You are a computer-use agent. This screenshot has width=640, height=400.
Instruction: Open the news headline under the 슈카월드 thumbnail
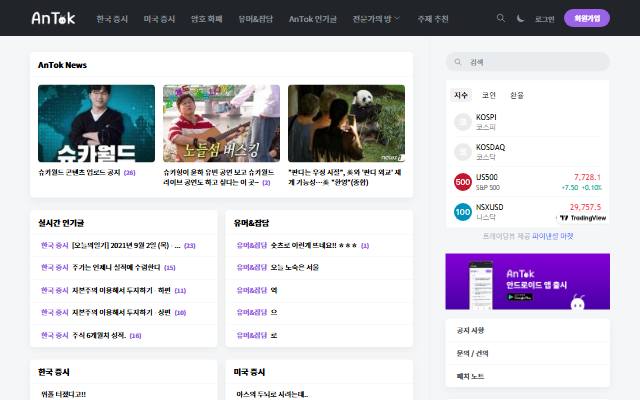[x=79, y=173]
